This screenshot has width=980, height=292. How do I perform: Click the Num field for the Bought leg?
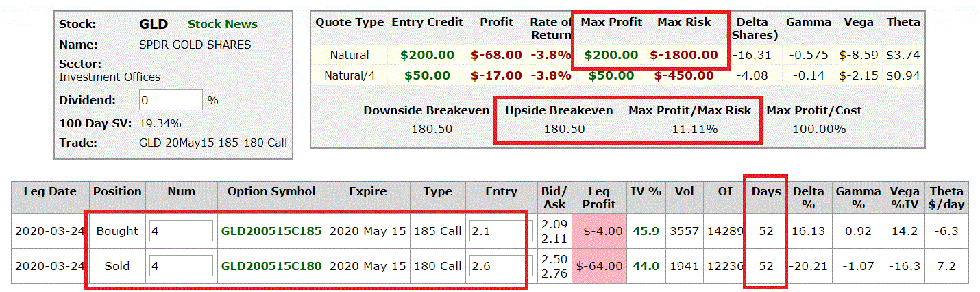(182, 231)
